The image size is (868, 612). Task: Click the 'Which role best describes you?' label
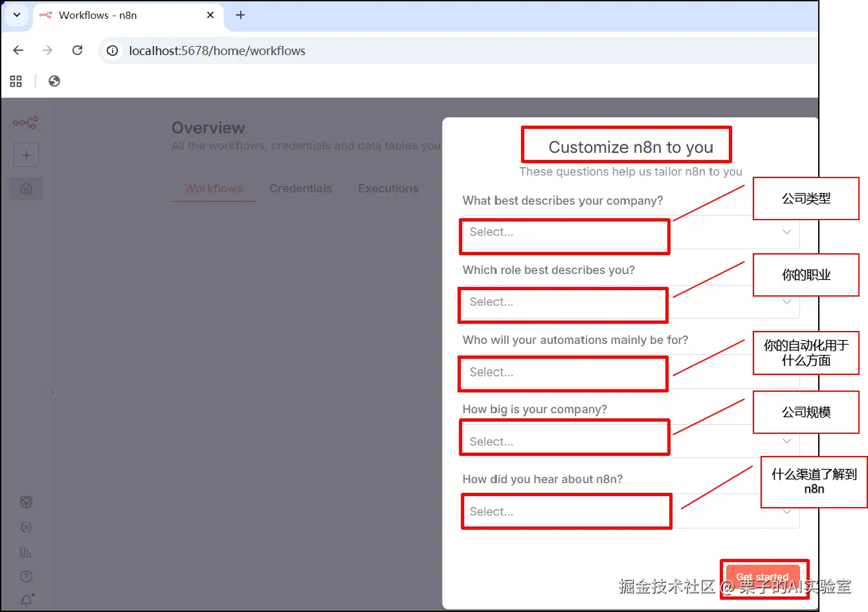tap(548, 270)
